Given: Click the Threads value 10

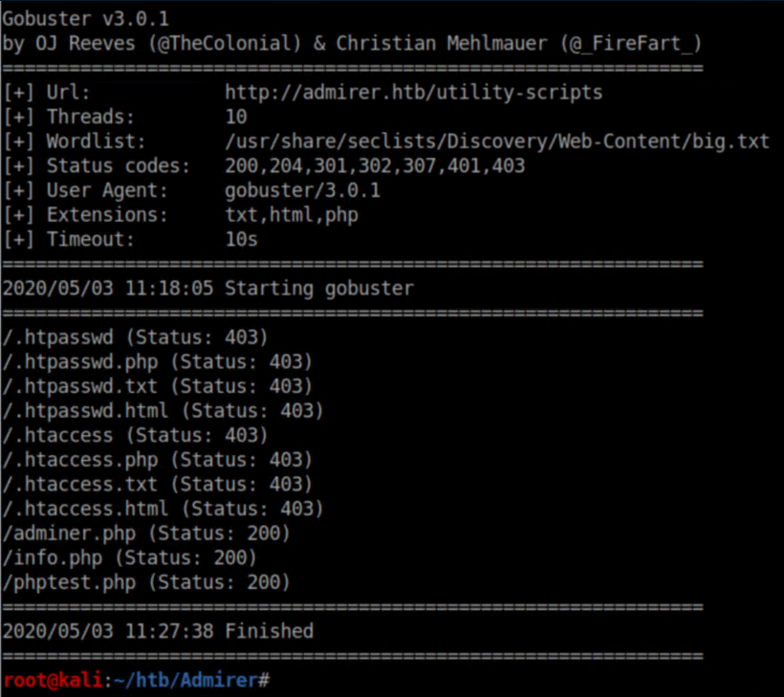Looking at the screenshot, I should [x=236, y=118].
